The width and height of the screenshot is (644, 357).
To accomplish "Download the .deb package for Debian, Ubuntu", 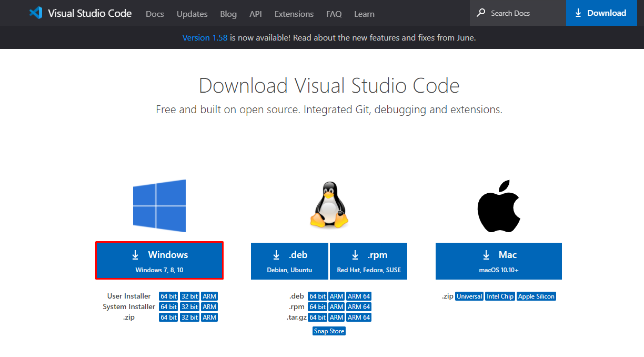I will pyautogui.click(x=289, y=261).
